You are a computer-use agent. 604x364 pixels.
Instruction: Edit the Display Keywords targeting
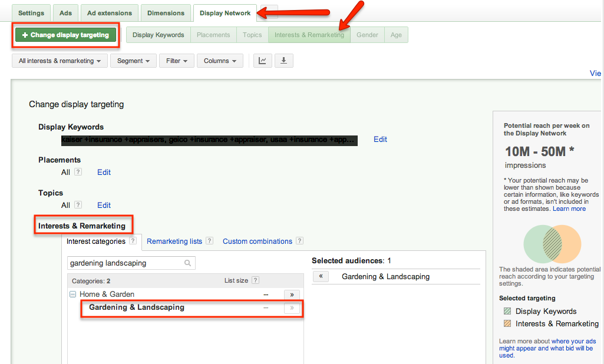pos(380,140)
